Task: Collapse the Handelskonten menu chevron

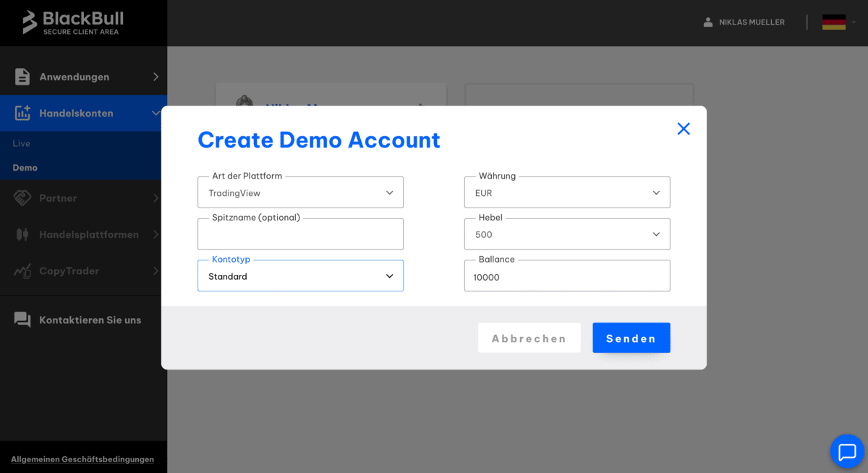Action: [x=156, y=113]
